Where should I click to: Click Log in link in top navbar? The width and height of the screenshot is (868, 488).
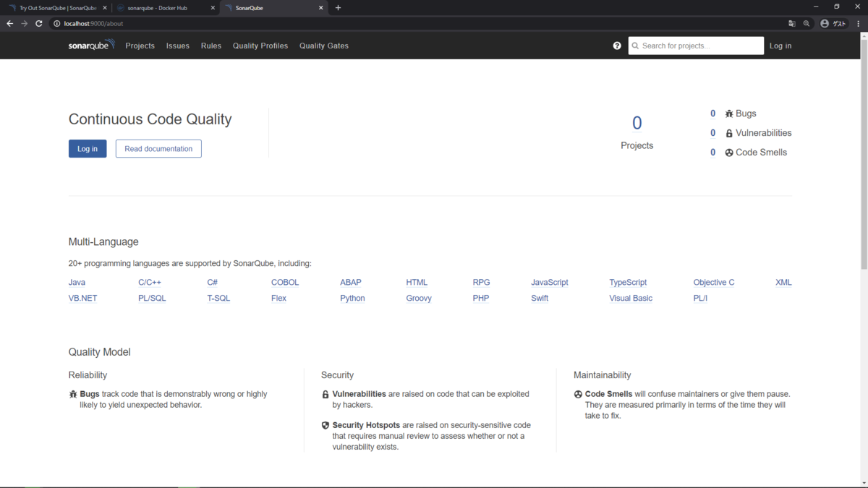[x=780, y=46]
